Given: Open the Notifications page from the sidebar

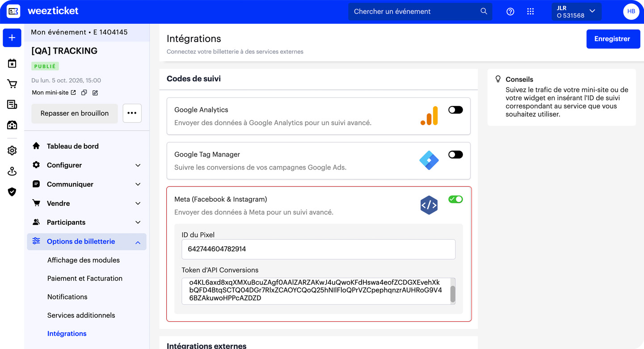Looking at the screenshot, I should click(x=67, y=297).
